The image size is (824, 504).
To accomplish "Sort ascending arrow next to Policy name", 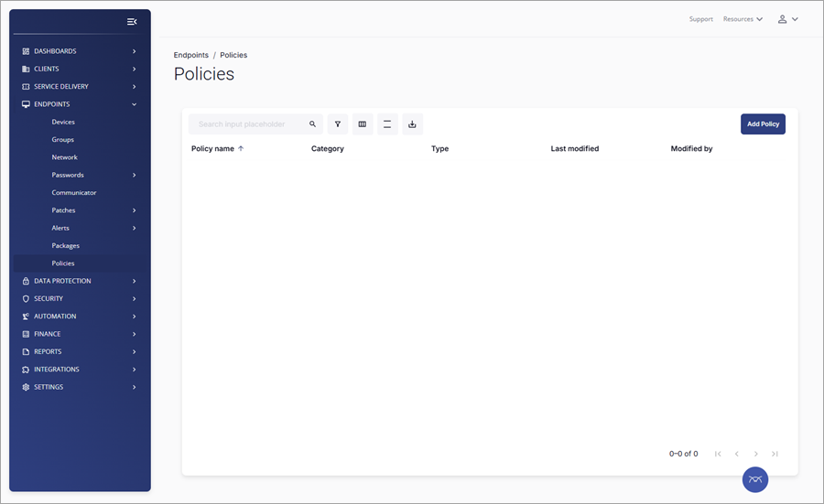I will [x=241, y=148].
